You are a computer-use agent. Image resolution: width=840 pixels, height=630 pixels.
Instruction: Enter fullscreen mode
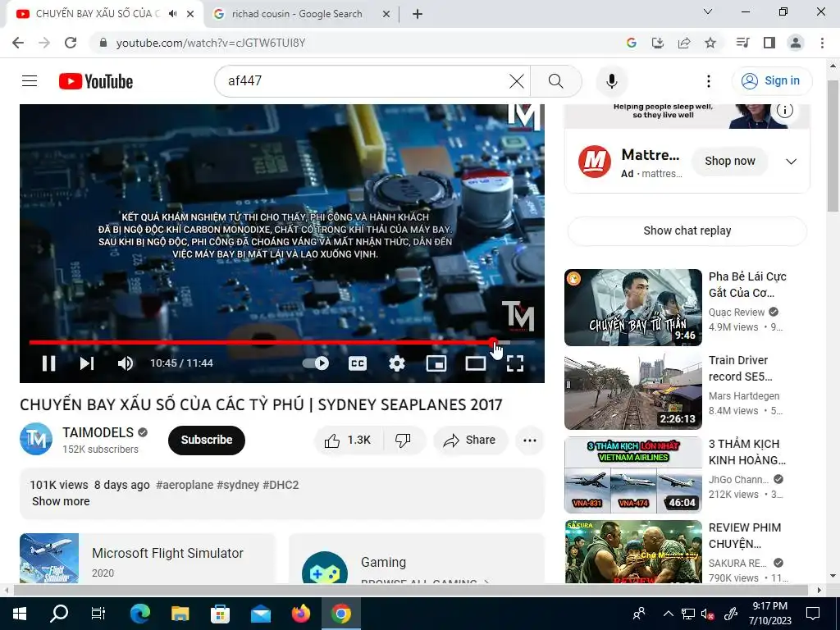pos(515,363)
